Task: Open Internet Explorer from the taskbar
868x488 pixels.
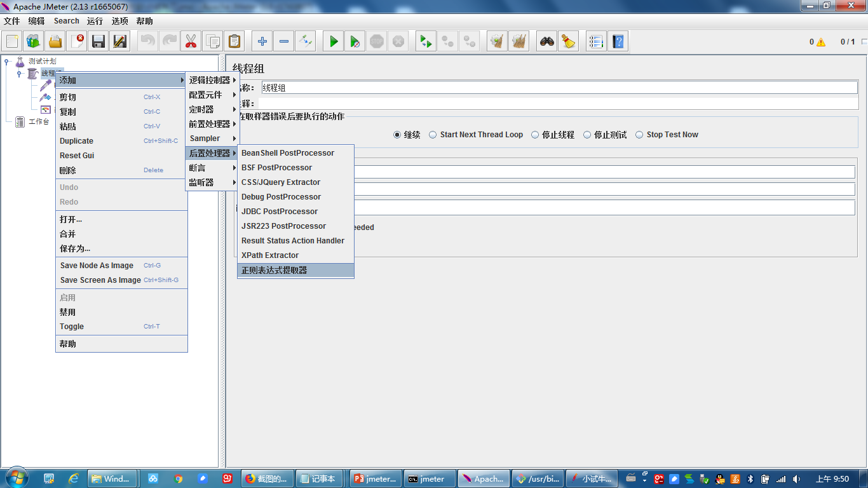Action: pos(74,478)
